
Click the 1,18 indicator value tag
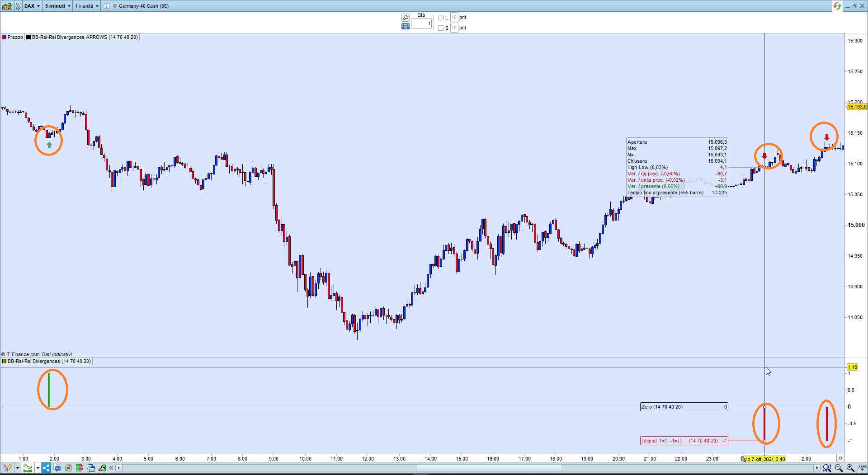click(852, 367)
